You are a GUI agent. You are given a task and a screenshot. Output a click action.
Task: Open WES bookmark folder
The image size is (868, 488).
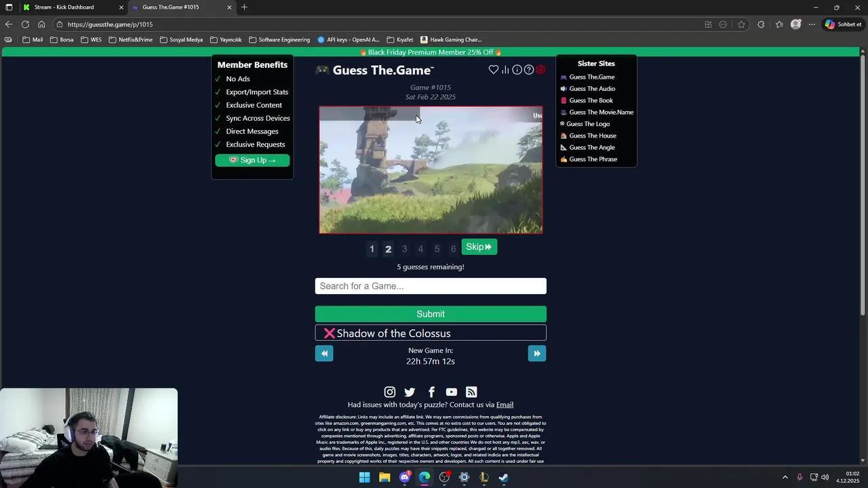pos(91,40)
